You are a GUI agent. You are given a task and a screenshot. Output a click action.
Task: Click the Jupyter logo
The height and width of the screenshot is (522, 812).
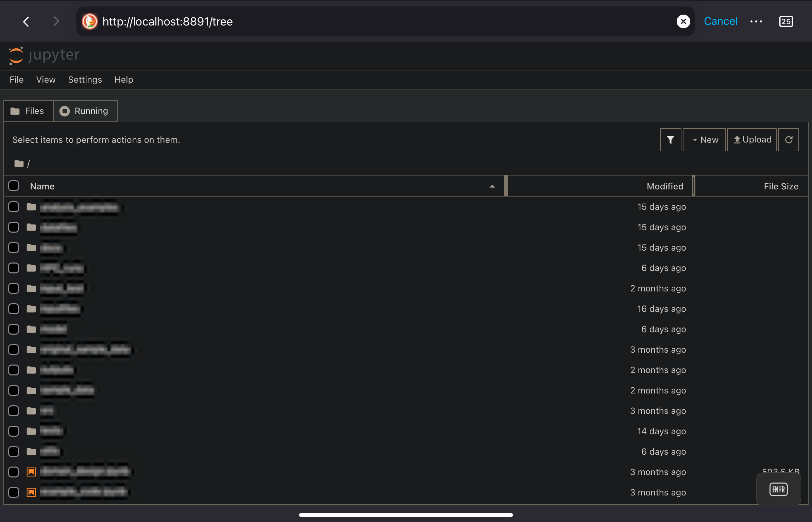click(44, 55)
